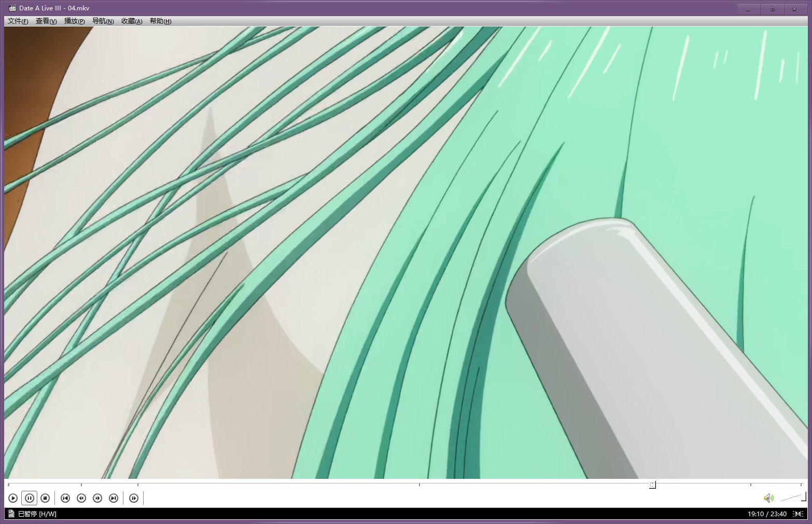The image size is (812, 524).
Task: Click the paused video frame
Action: pos(406,253)
